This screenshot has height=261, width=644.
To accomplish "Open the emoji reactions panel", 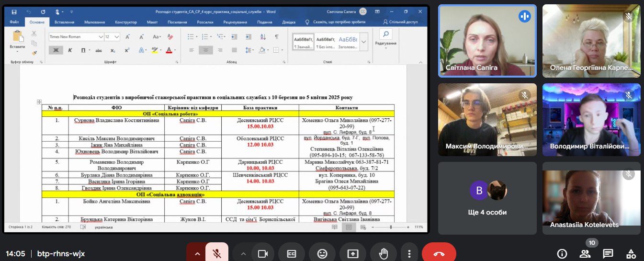I will coord(322,253).
